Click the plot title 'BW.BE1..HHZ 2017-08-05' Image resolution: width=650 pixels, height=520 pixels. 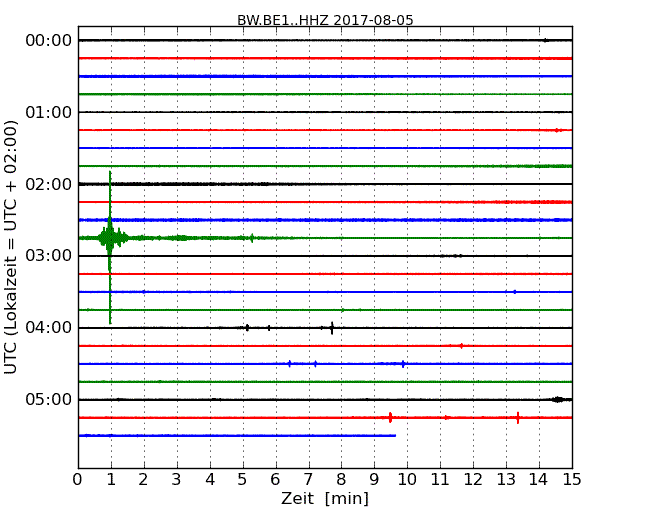coord(325,20)
